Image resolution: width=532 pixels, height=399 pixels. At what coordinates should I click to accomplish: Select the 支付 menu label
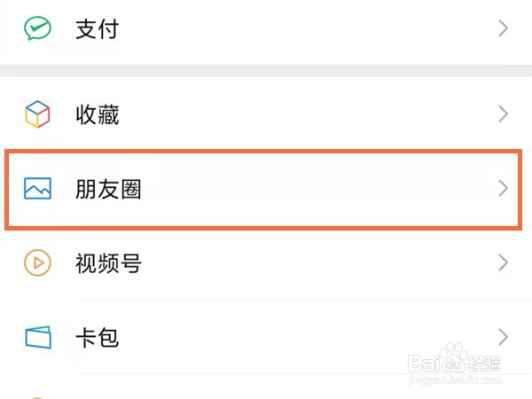tap(98, 29)
